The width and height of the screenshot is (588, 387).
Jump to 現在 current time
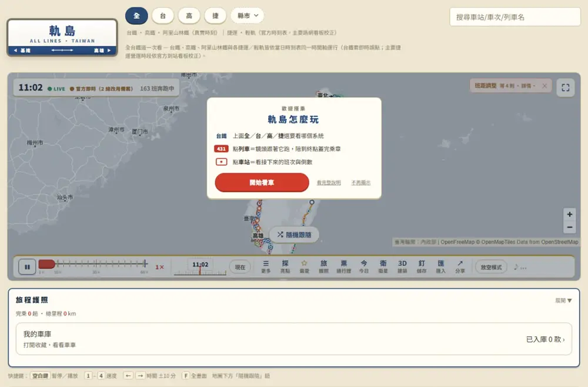(x=240, y=267)
